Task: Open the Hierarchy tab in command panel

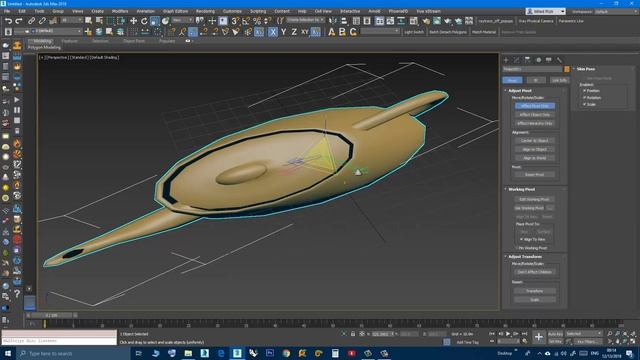Action: click(527, 60)
